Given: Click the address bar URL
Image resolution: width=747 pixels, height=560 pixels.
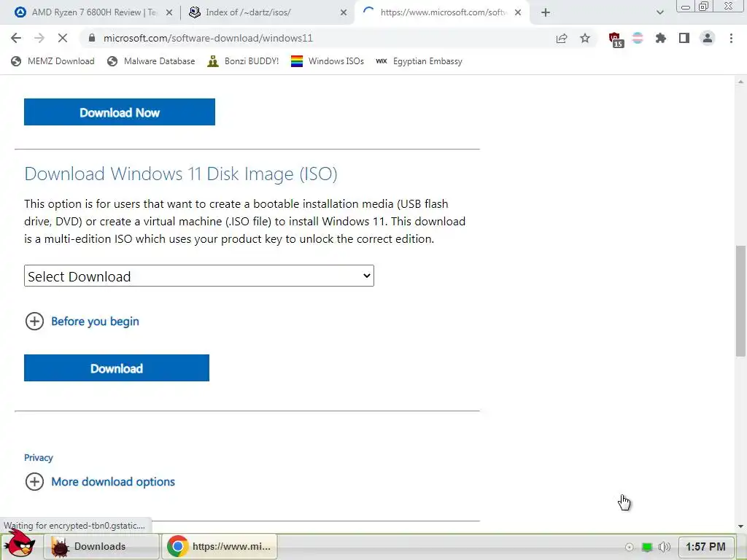Looking at the screenshot, I should [208, 38].
